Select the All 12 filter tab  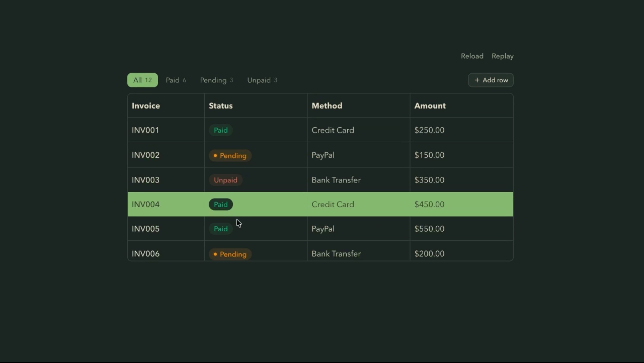pyautogui.click(x=143, y=80)
